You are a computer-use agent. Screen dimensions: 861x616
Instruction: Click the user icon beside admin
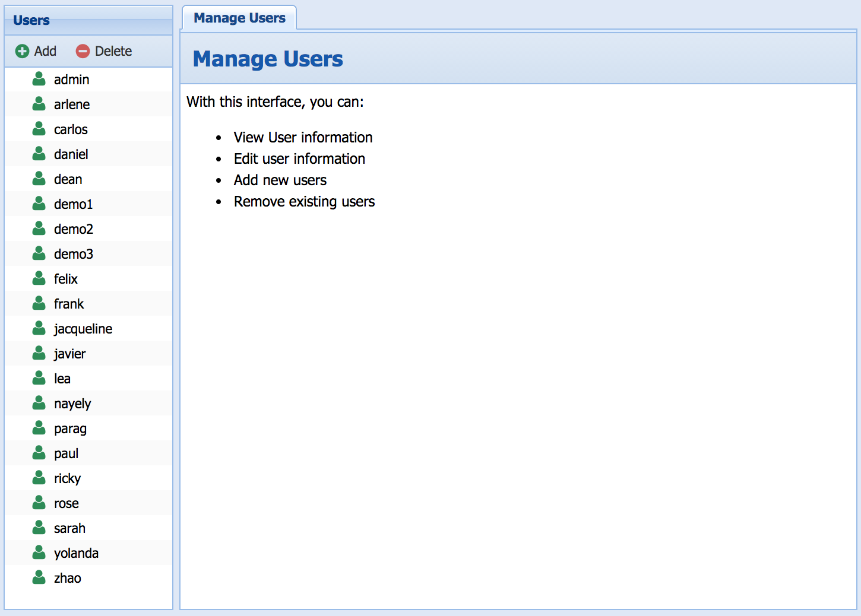tap(39, 79)
